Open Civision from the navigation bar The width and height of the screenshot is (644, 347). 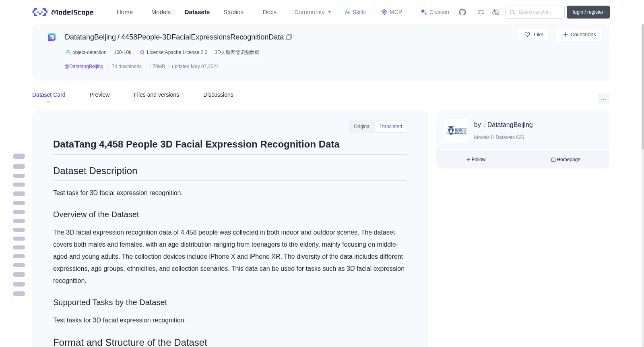[x=435, y=12]
